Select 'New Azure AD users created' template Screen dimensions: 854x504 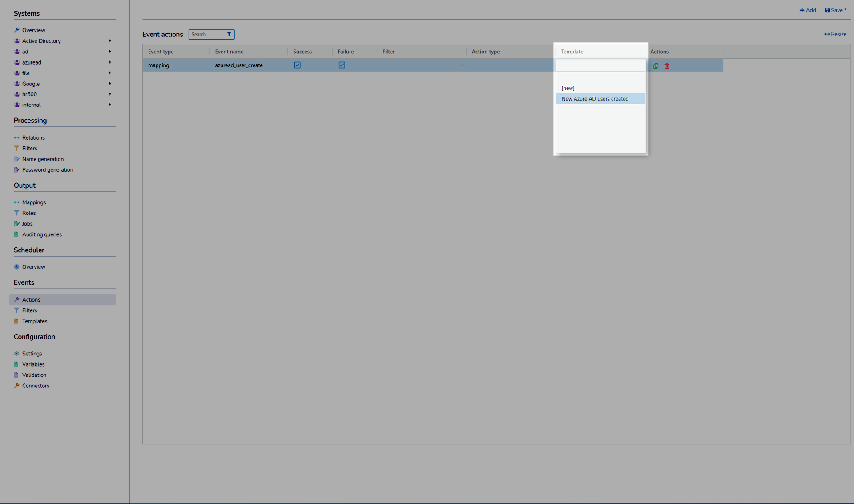click(x=595, y=99)
